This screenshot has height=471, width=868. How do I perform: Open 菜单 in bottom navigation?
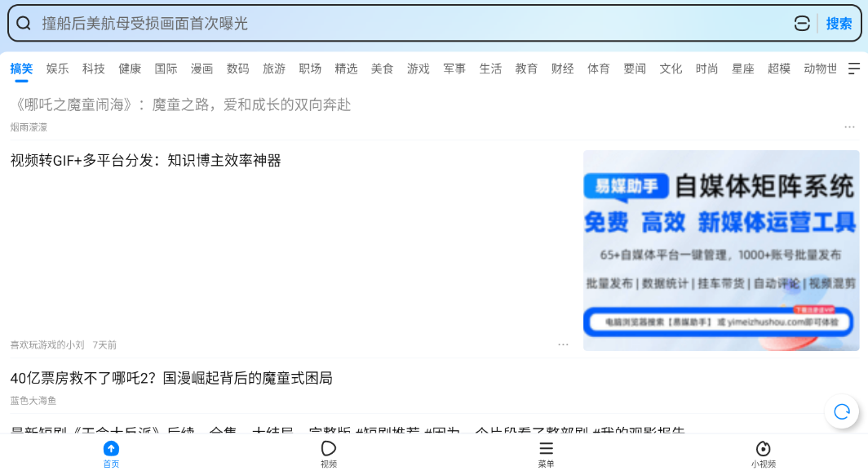tap(547, 455)
